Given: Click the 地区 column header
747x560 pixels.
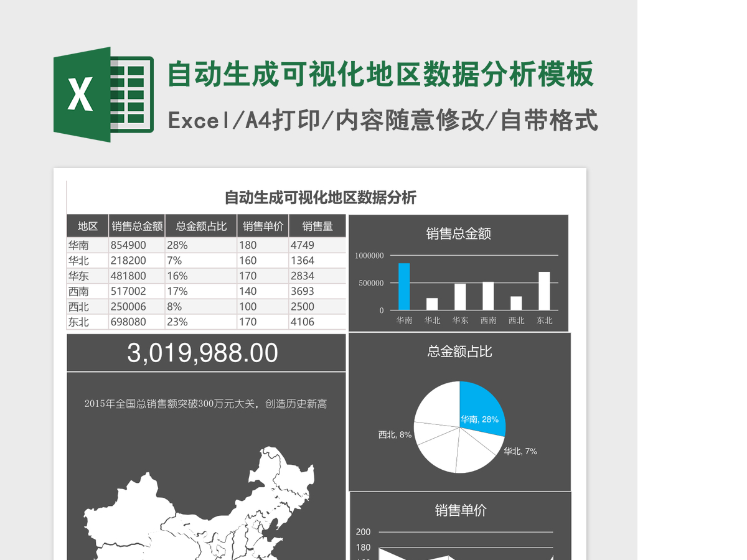Looking at the screenshot, I should pyautogui.click(x=88, y=226).
